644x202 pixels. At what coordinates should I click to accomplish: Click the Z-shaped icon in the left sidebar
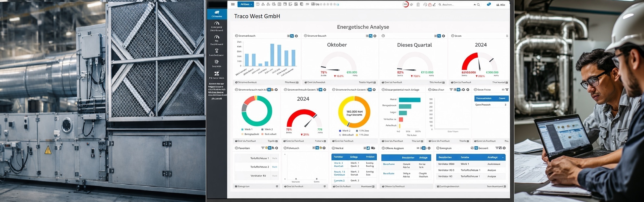[x=217, y=73]
